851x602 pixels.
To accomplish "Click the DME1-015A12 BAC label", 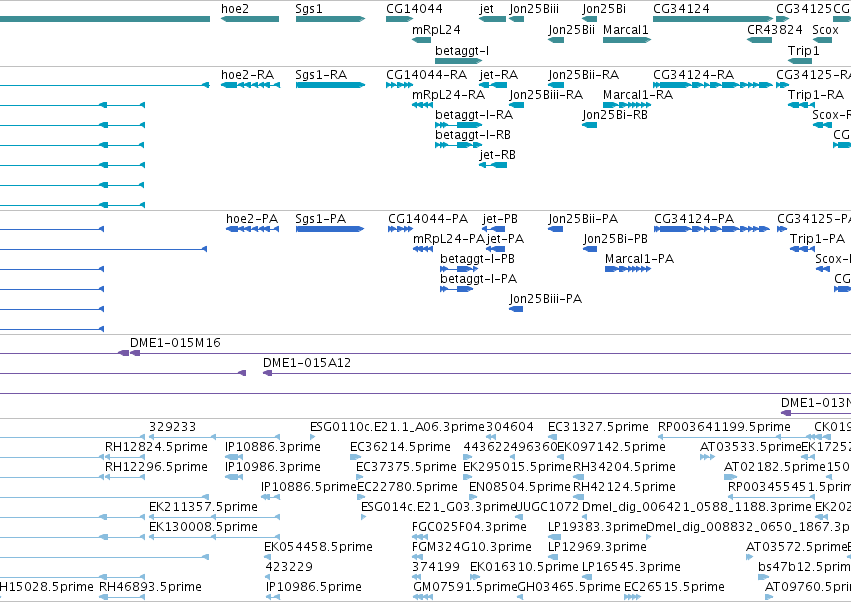I will point(307,363).
